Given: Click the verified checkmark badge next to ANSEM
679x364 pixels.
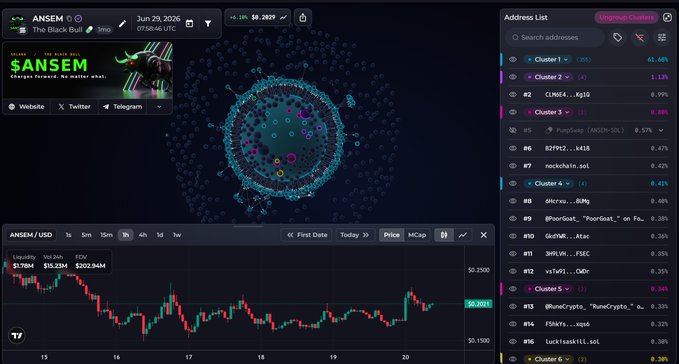Looking at the screenshot, I should 78,19.
